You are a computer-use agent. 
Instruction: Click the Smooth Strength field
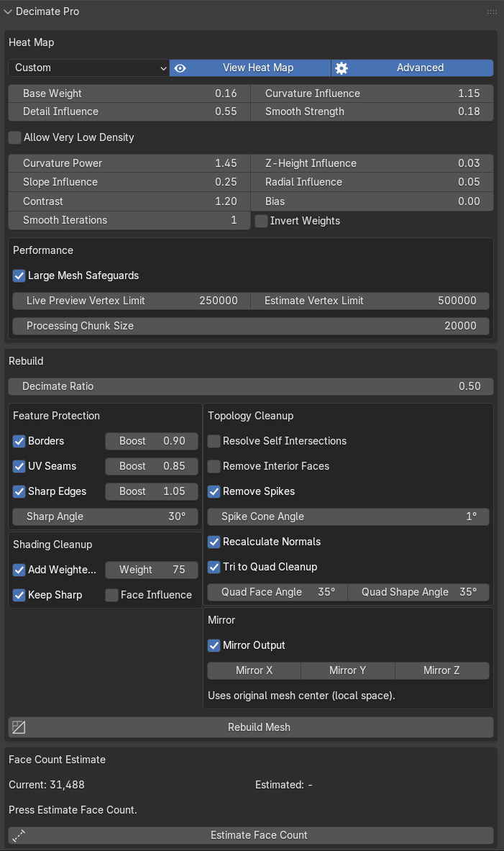tap(372, 112)
